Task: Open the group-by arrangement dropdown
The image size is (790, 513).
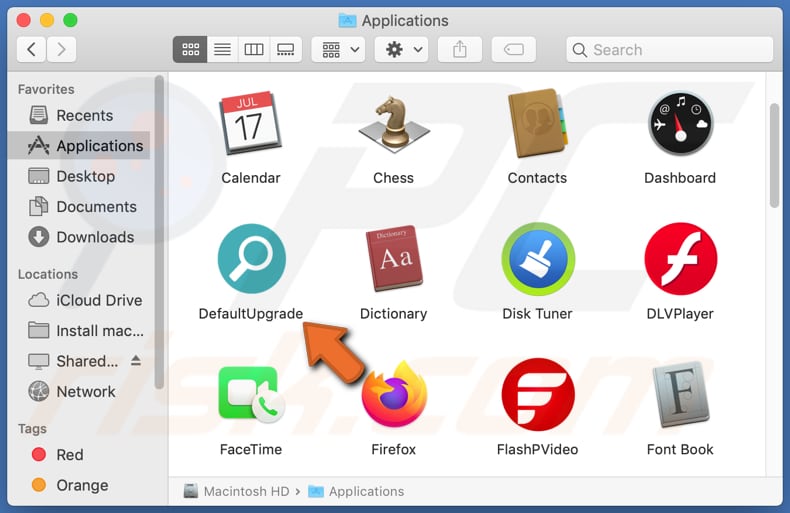Action: tap(340, 49)
